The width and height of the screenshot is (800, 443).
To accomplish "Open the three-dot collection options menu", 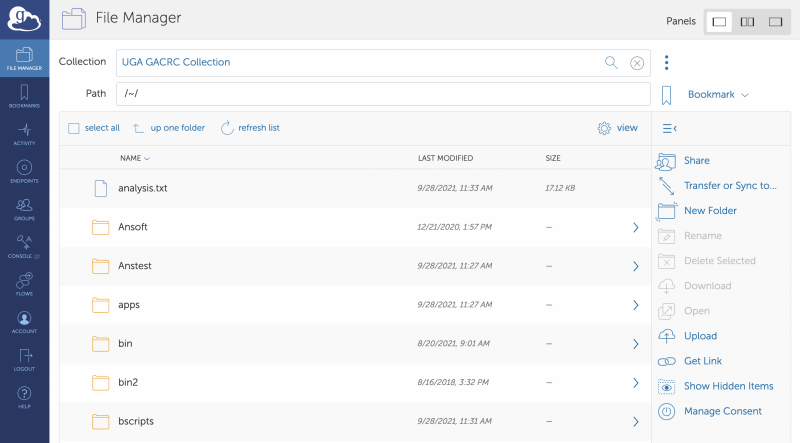I will (667, 62).
